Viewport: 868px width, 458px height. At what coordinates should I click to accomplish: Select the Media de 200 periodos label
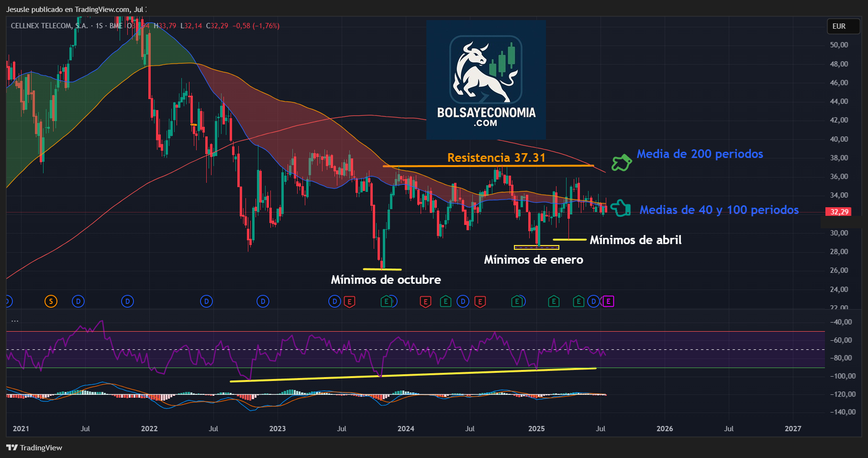pos(700,154)
